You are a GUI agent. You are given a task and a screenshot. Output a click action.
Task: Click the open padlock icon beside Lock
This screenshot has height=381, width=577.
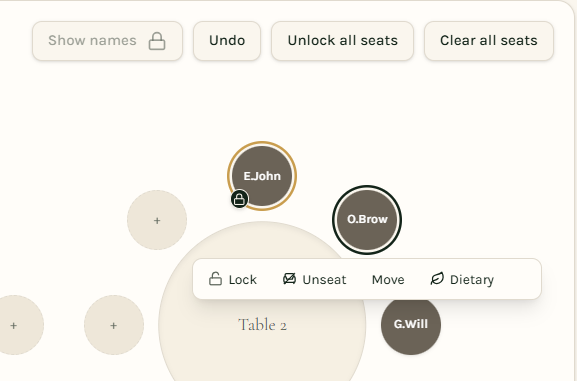[x=215, y=279]
